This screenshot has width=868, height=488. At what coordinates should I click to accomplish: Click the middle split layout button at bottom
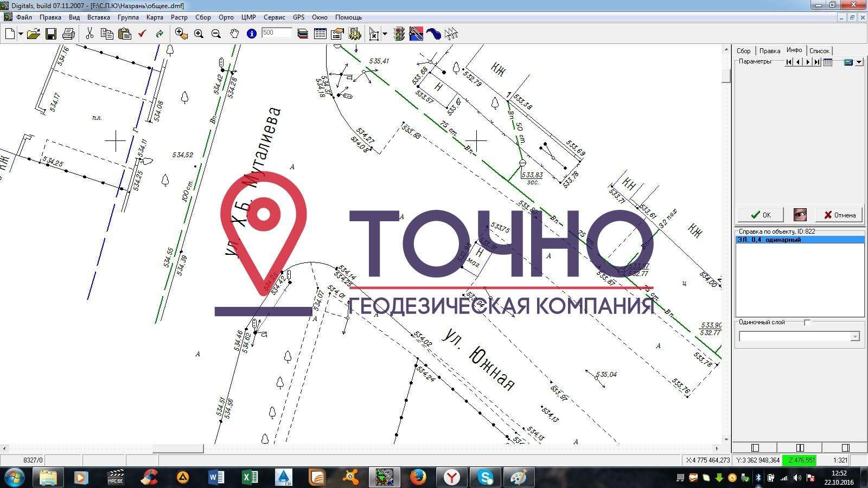[x=800, y=448]
